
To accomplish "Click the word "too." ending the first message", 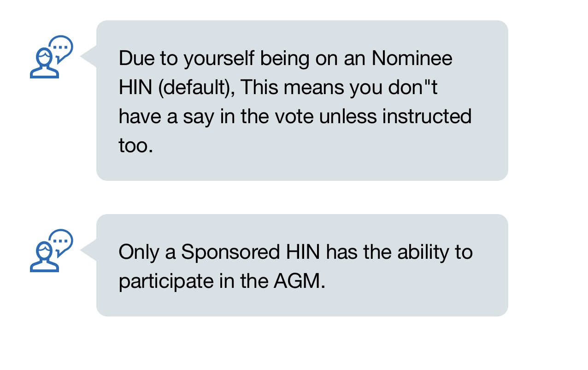I will [x=135, y=145].
